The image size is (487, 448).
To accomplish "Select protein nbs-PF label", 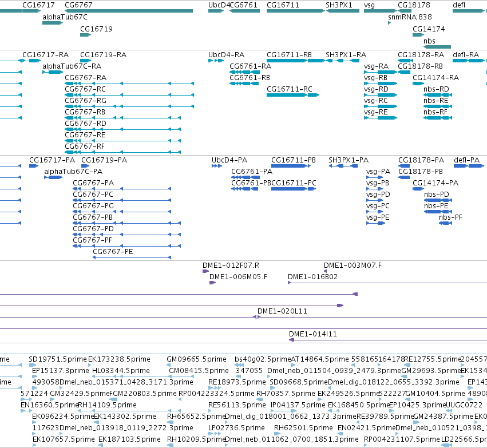I will pos(451,217).
